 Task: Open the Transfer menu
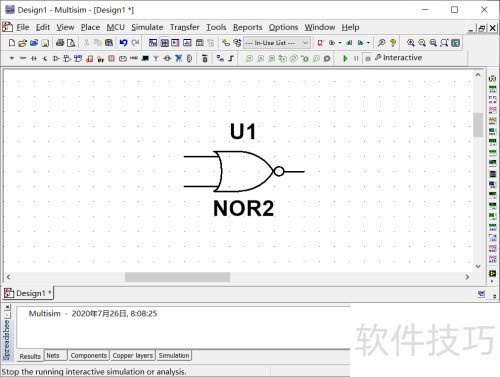[185, 27]
